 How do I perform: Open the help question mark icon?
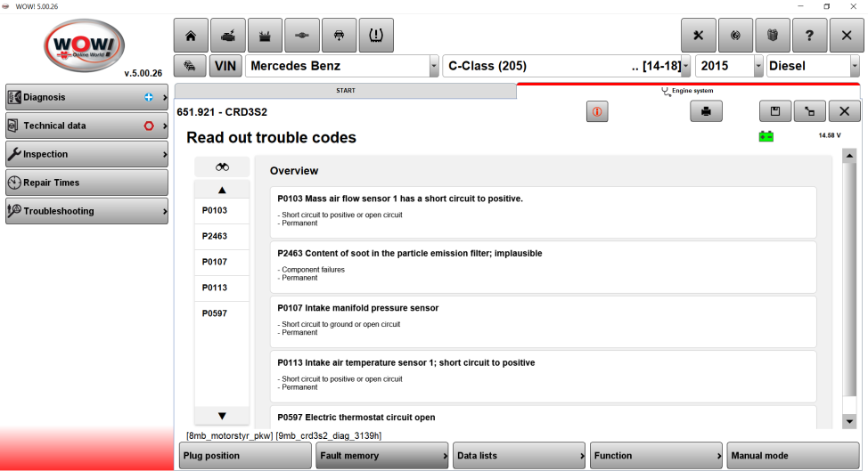[x=809, y=36]
